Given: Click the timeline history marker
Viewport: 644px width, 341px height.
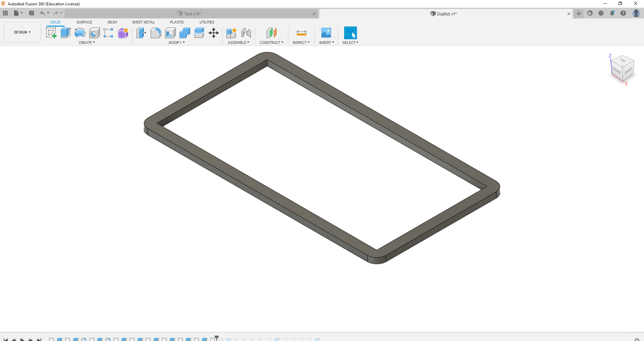Looking at the screenshot, I should 217,338.
